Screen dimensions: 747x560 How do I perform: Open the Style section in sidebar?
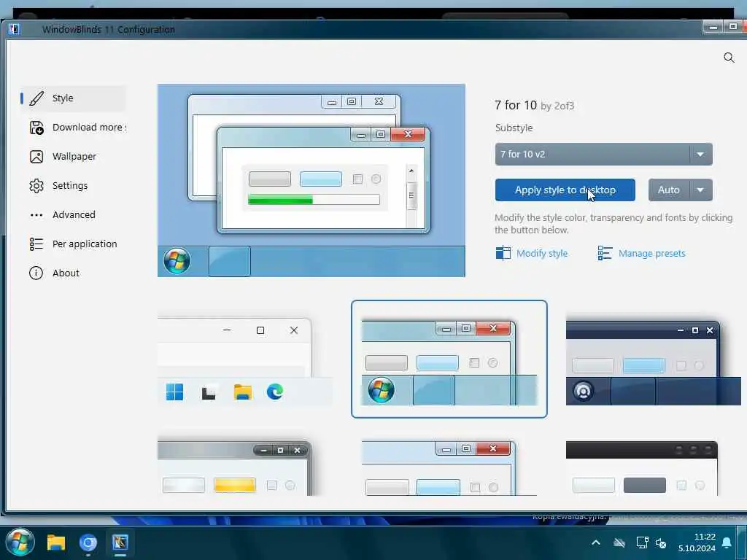coord(74,98)
